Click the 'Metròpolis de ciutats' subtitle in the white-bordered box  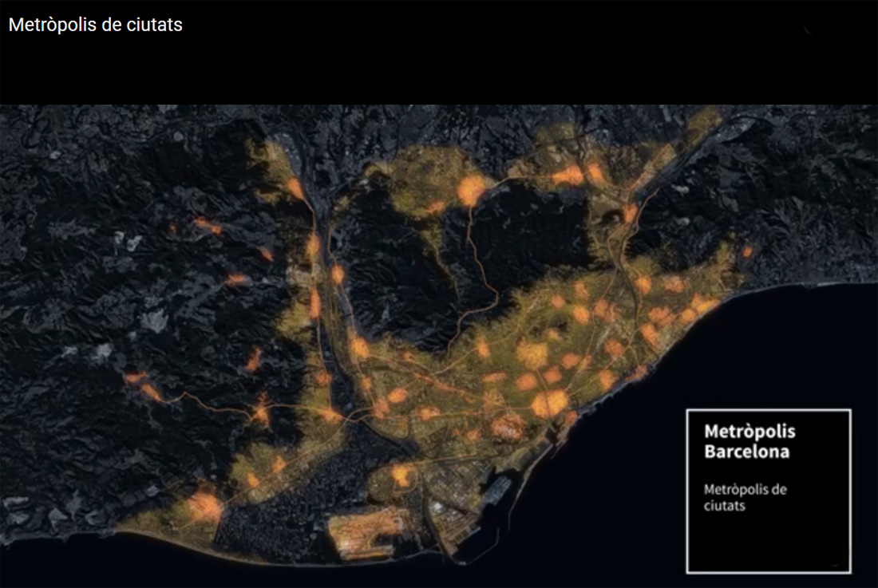coord(746,497)
